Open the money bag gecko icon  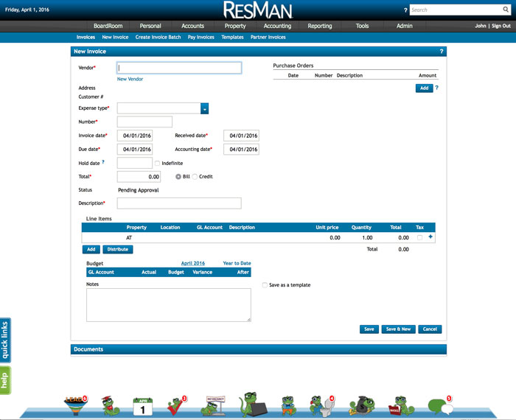click(x=361, y=405)
